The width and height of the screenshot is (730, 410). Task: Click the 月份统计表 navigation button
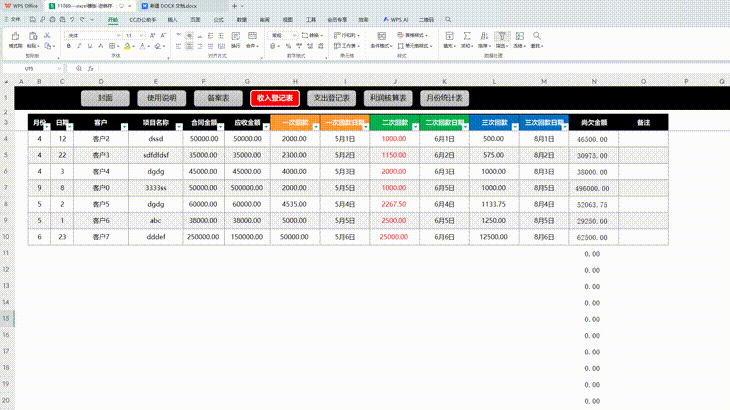[x=445, y=98]
